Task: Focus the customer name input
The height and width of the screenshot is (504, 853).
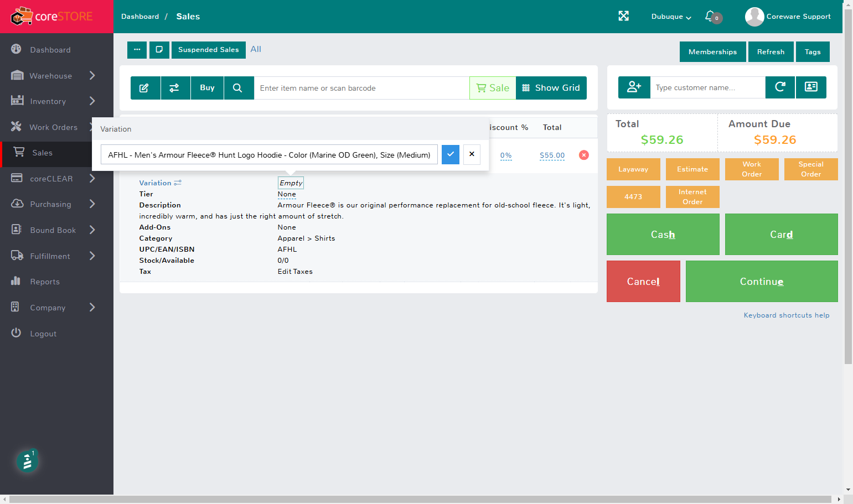Action: (708, 87)
